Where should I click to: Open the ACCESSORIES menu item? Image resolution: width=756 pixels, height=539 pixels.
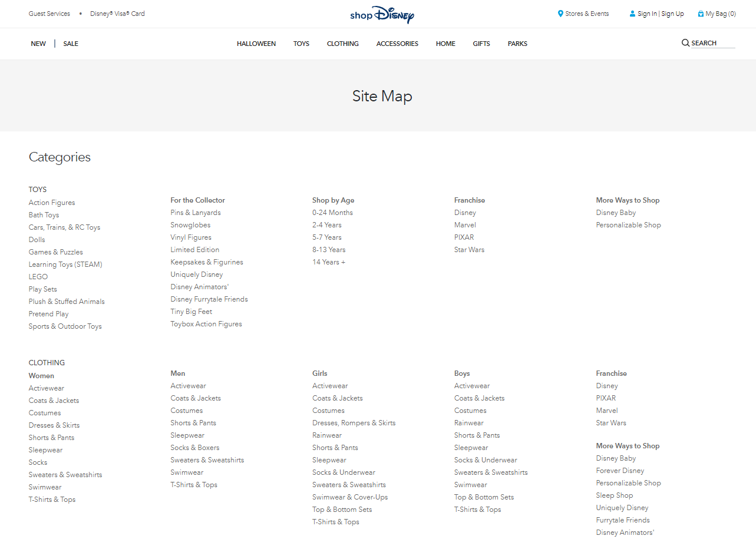[397, 43]
